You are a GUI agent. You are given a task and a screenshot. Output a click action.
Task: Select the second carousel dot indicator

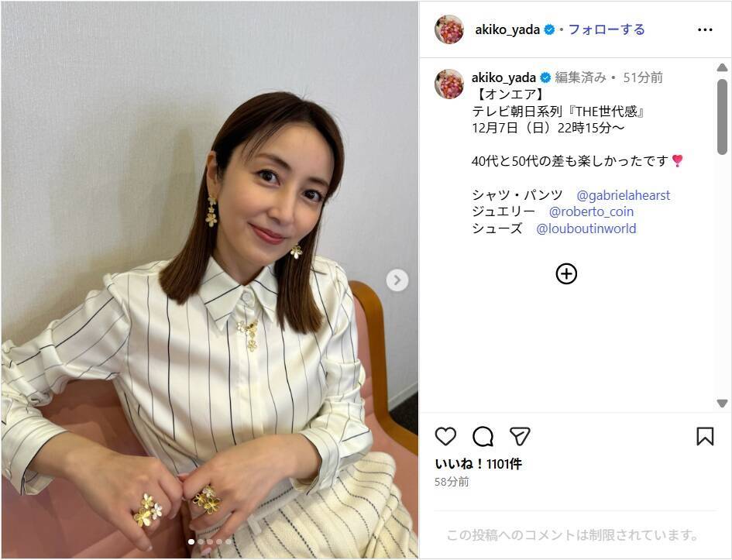[201, 542]
